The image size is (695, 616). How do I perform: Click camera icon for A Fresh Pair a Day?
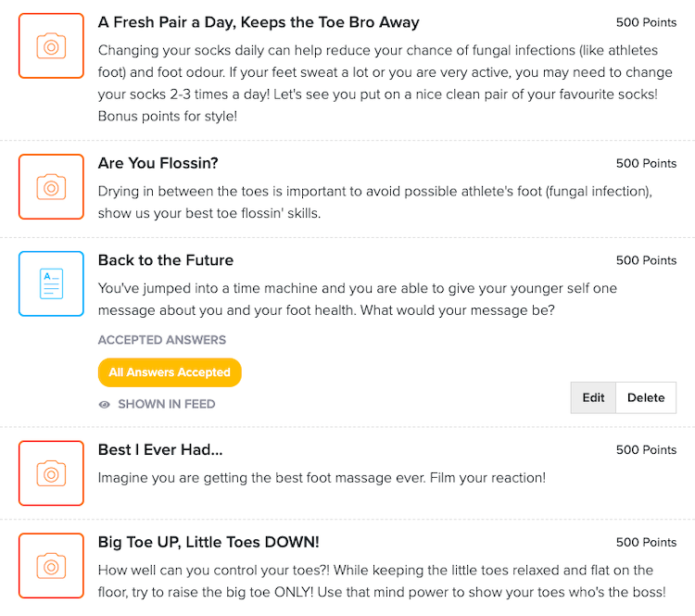click(51, 45)
